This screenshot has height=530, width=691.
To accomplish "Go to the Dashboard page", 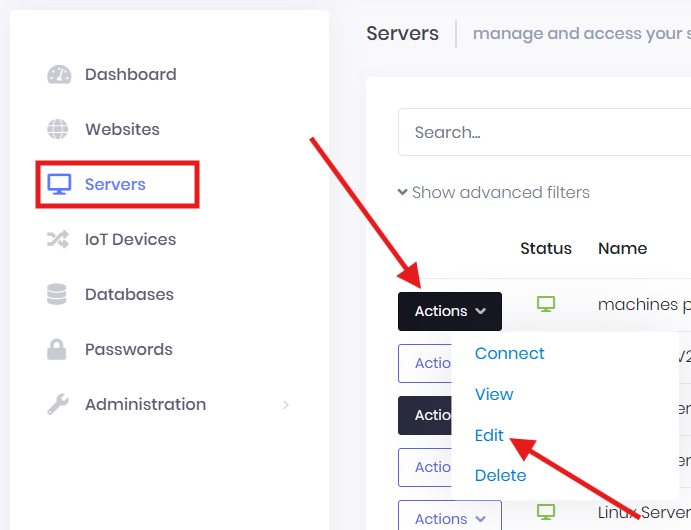I will coord(130,75).
